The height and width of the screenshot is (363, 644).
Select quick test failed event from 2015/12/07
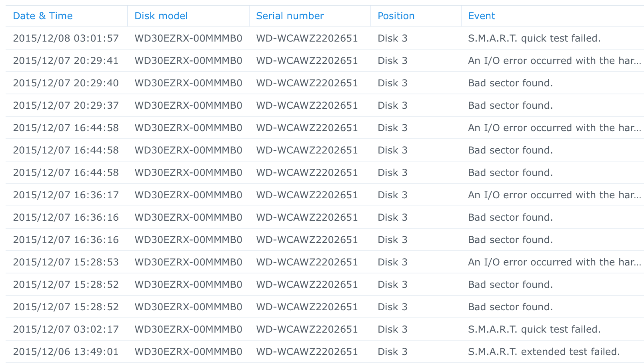tap(534, 329)
